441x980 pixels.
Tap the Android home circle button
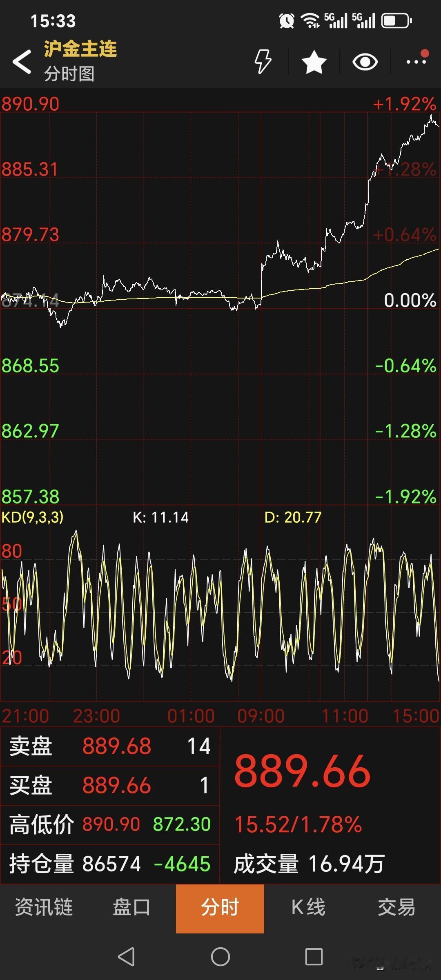(220, 956)
